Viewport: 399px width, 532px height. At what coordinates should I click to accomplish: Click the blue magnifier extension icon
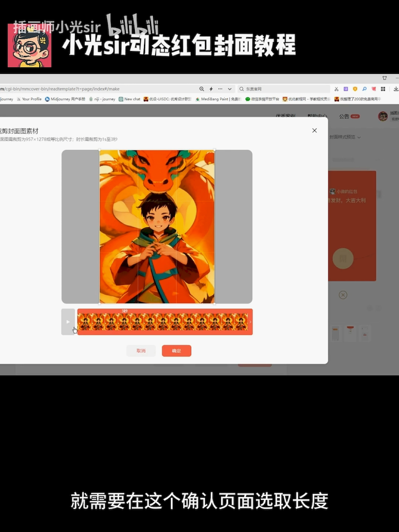(364, 89)
